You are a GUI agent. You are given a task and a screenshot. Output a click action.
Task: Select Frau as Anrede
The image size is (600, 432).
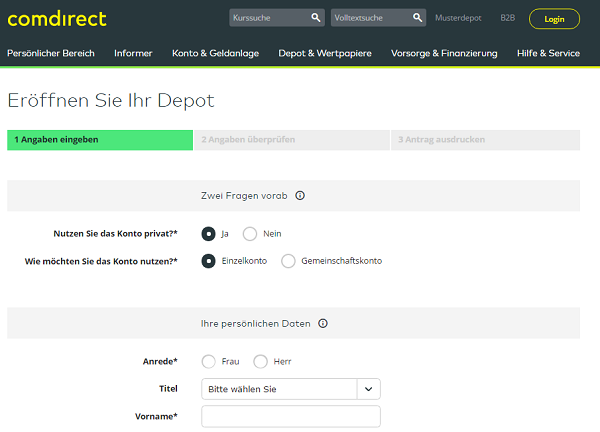(209, 361)
